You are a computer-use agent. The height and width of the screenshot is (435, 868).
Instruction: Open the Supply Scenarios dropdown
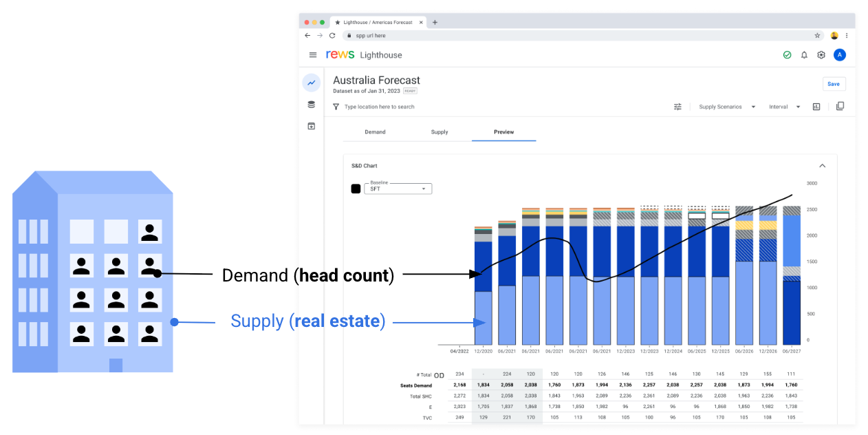(727, 107)
